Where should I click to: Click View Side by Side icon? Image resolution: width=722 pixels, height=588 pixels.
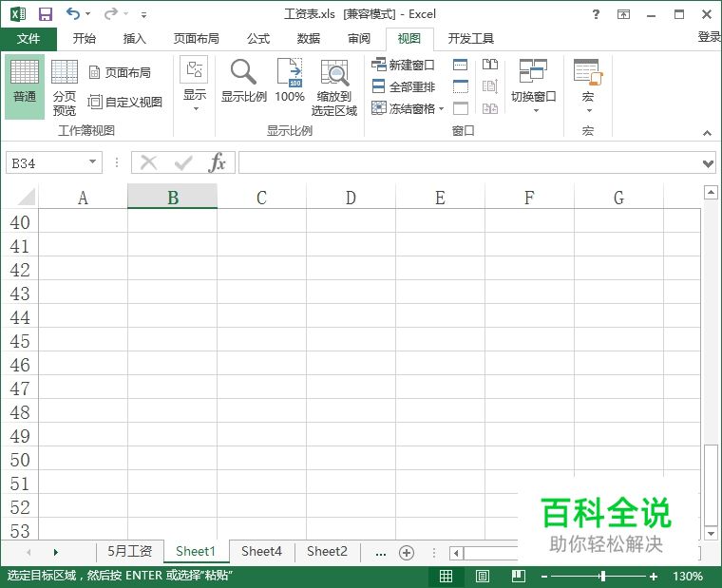click(x=490, y=65)
